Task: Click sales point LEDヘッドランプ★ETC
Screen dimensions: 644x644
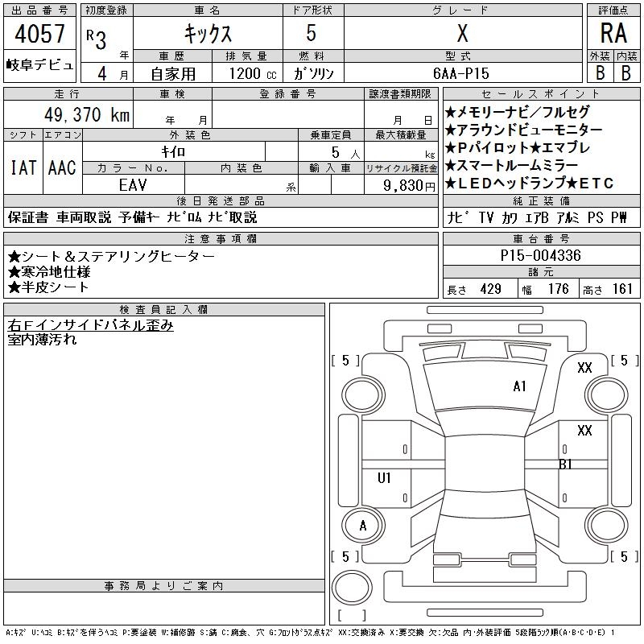Action: 529,184
